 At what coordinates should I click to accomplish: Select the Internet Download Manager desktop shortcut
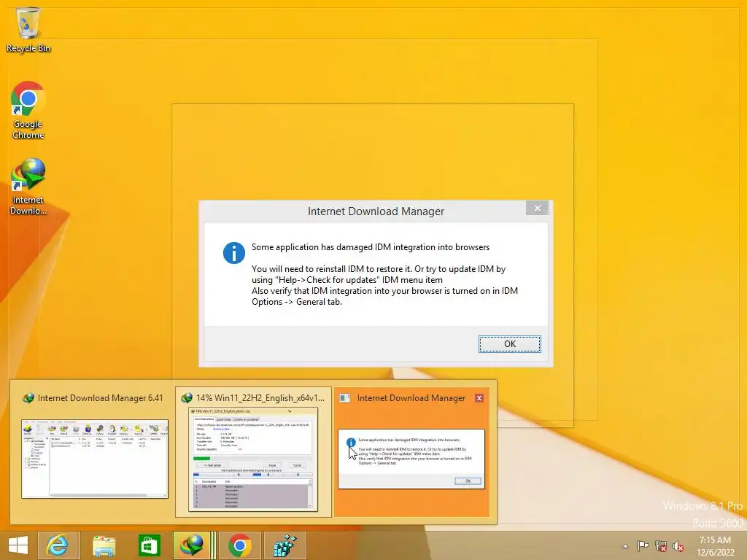click(28, 186)
